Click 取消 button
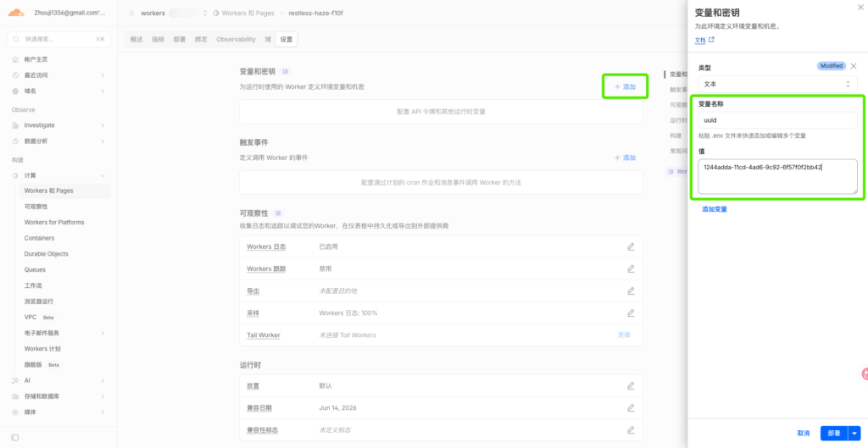The height and width of the screenshot is (448, 868). pos(804,434)
